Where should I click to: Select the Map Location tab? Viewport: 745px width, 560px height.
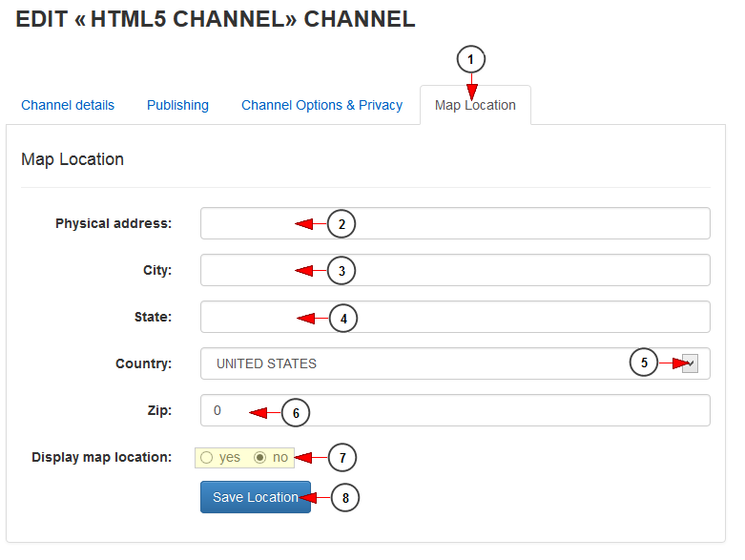[x=475, y=105]
